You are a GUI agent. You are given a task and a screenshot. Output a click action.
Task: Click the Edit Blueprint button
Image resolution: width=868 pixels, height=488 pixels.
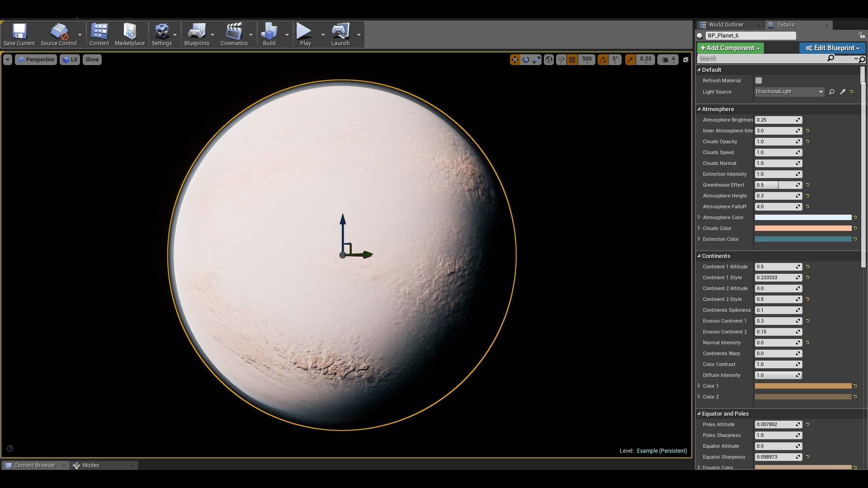pyautogui.click(x=832, y=48)
